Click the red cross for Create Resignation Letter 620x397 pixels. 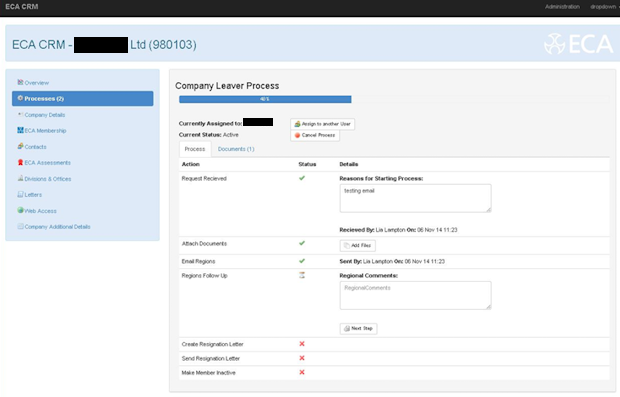coord(302,344)
